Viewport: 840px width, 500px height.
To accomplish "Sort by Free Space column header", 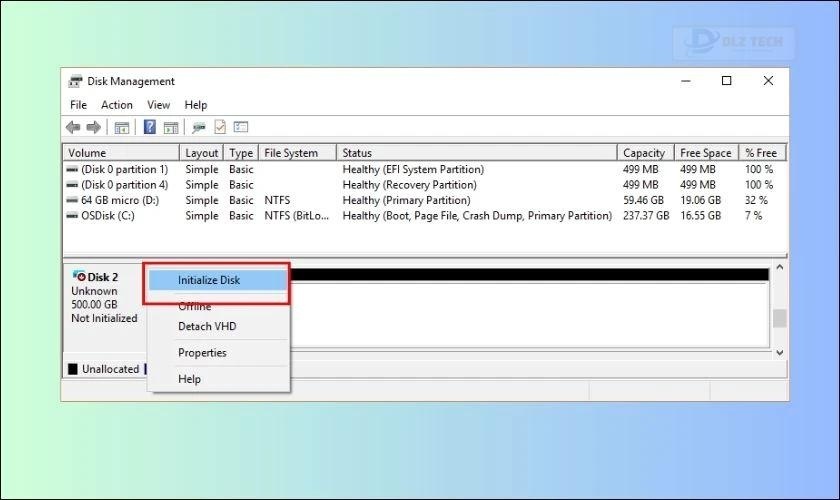I will pos(706,153).
